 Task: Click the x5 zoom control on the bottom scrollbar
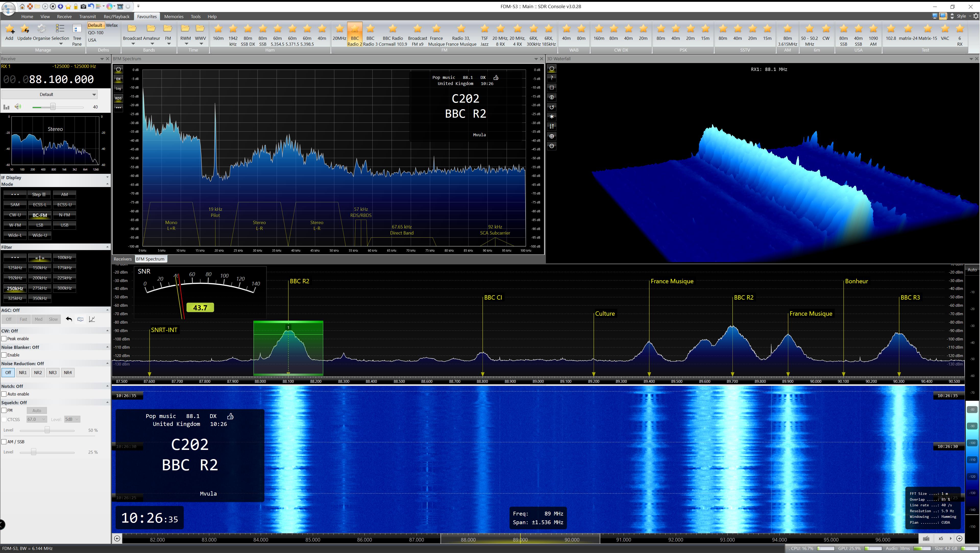[x=940, y=538]
